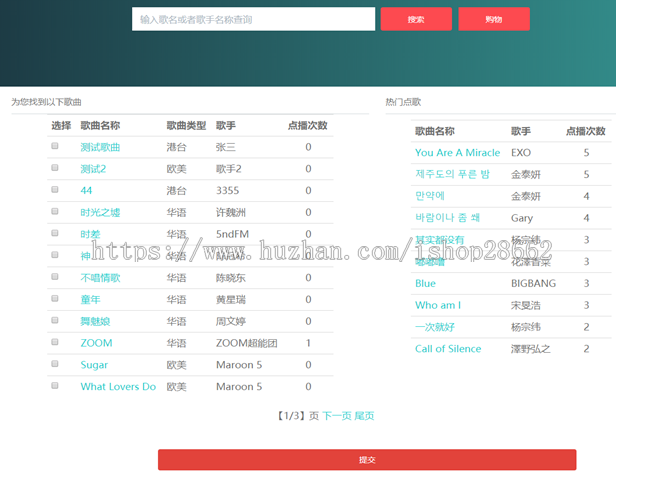
Task: Click singer cell 5ndFM
Action: [232, 234]
